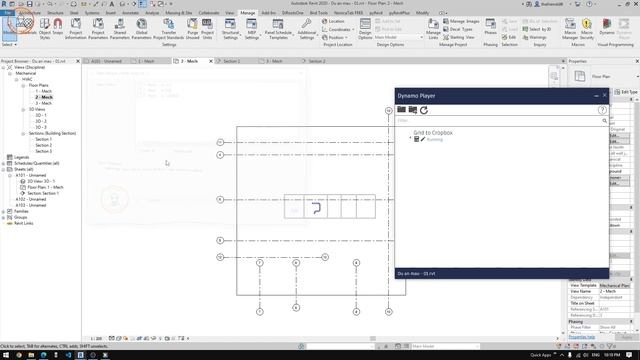Close the 2 - Mech view tab

pos(211,61)
